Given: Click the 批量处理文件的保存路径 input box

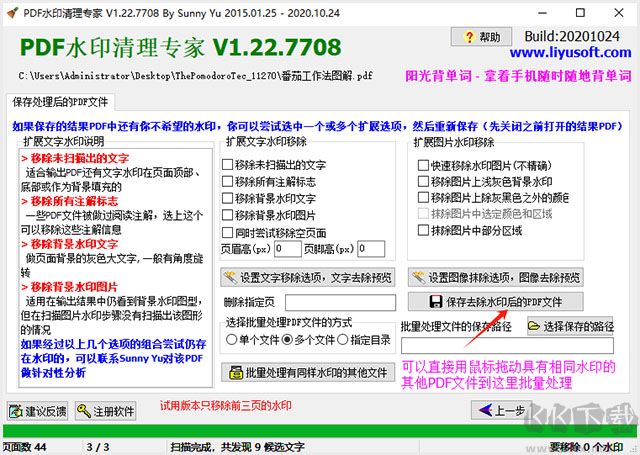Looking at the screenshot, I should (507, 346).
